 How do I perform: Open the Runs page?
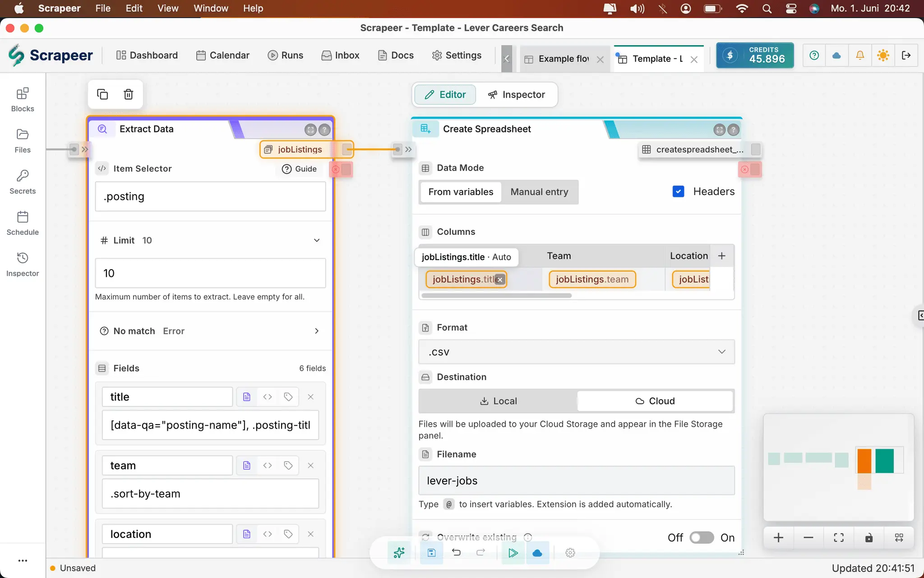286,55
